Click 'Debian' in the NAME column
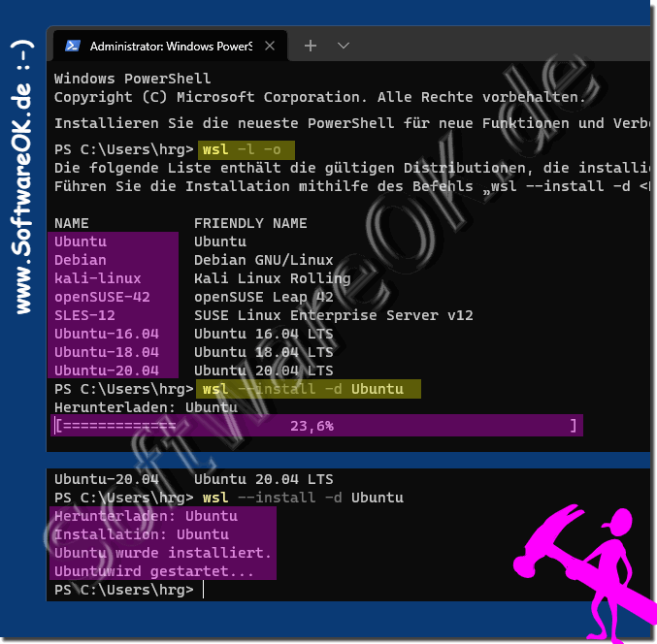The height and width of the screenshot is (644, 657). (x=81, y=261)
